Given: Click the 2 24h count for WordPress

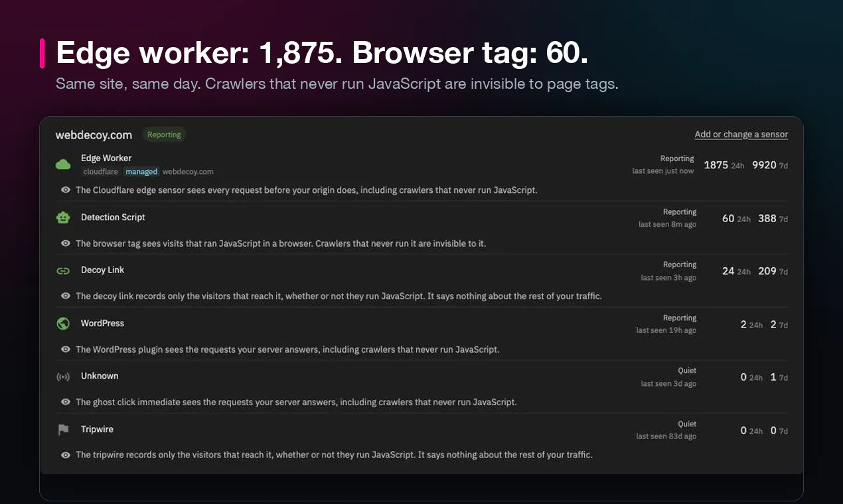Looking at the screenshot, I should 751,325.
